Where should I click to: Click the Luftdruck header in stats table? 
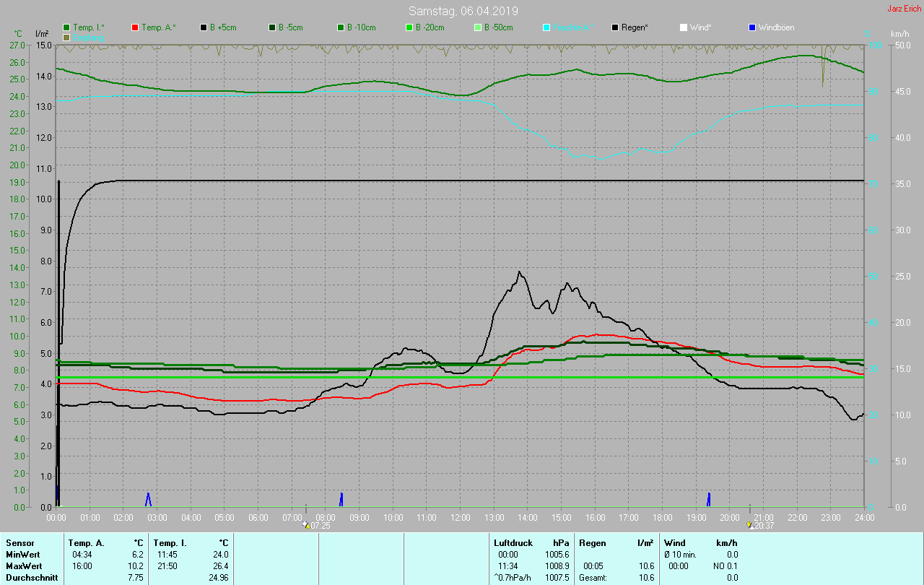pos(513,542)
